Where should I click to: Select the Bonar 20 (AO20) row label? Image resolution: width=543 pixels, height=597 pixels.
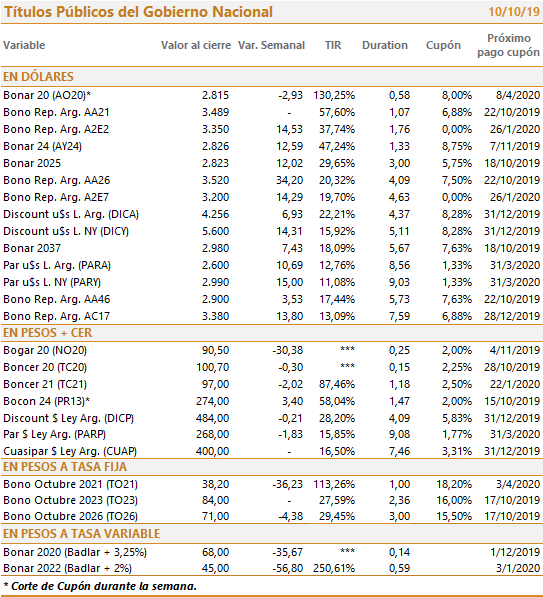[x=47, y=95]
